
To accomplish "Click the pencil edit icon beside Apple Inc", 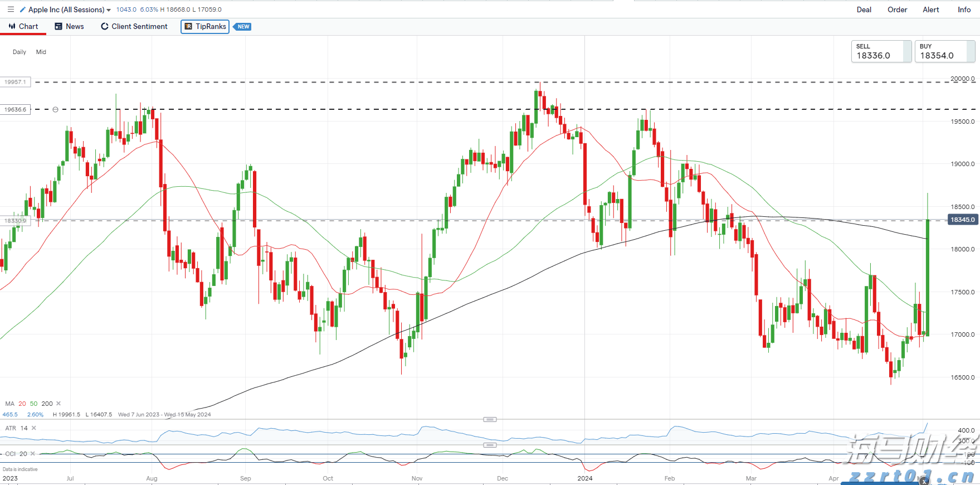I will [x=22, y=9].
